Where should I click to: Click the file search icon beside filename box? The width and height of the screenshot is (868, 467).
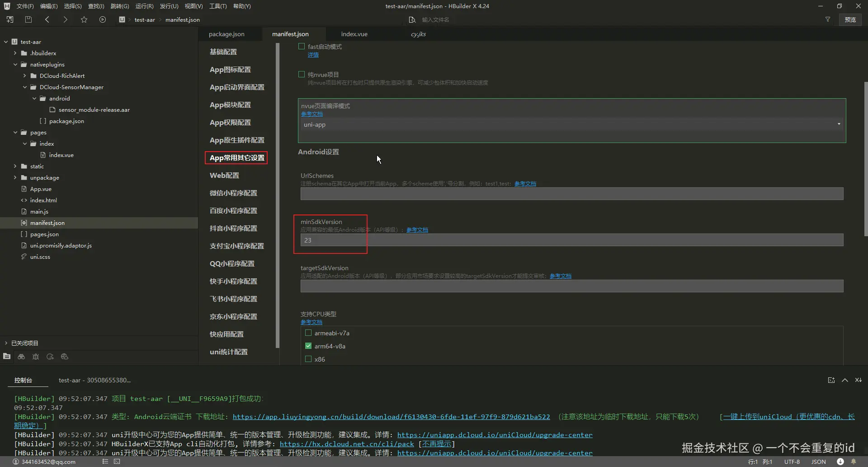412,19
